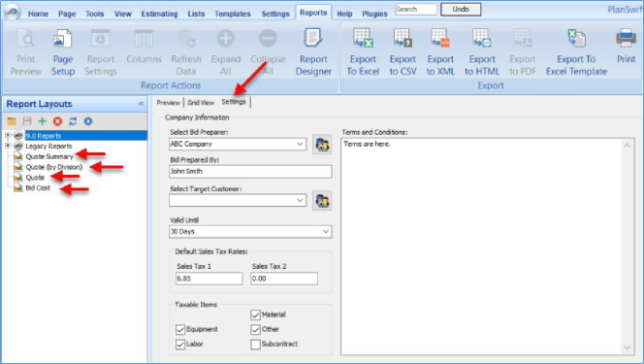Click the Expand All ribbon icon
The image size is (644, 364).
click(x=225, y=52)
